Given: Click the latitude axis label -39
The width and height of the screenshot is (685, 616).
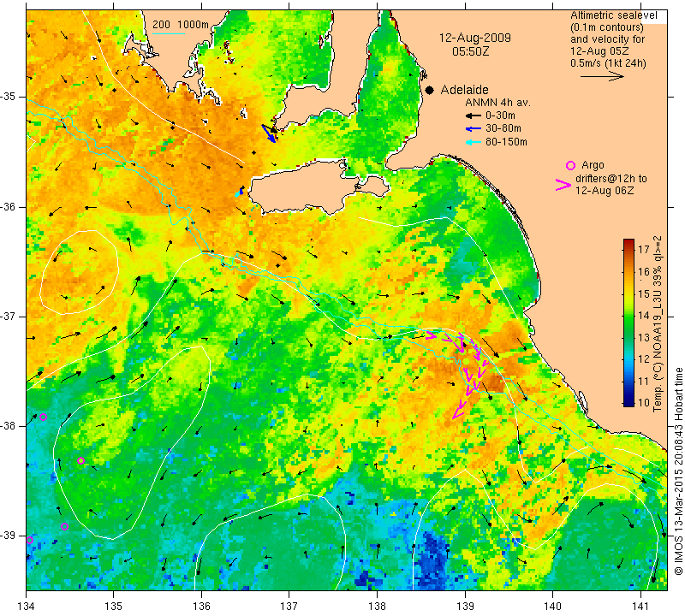Looking at the screenshot, I should click(8, 536).
